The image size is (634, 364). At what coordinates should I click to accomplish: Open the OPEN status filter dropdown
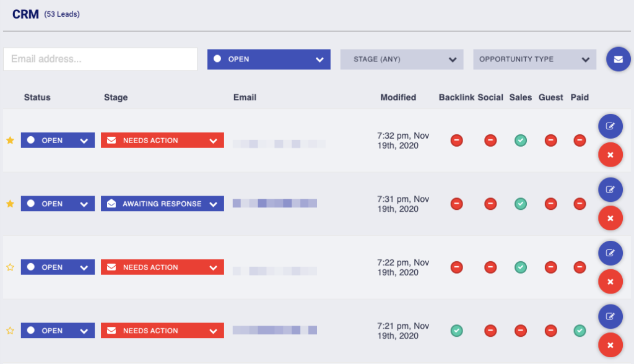pyautogui.click(x=269, y=59)
